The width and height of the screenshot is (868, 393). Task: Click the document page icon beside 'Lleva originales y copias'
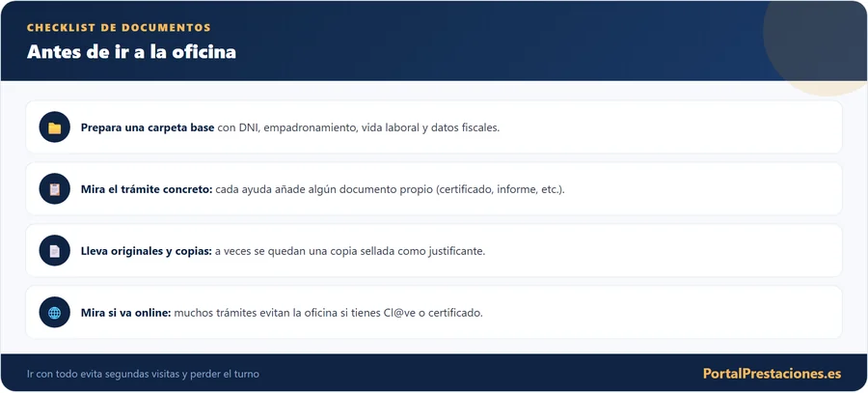coord(54,251)
